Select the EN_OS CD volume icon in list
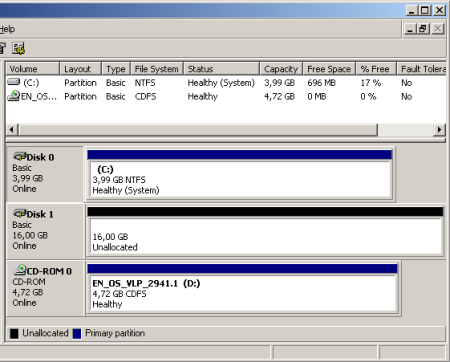 click(14, 96)
